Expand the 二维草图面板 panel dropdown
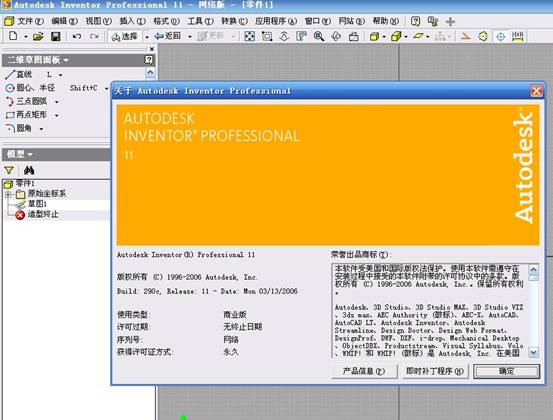This screenshot has height=420, width=553. click(66, 61)
